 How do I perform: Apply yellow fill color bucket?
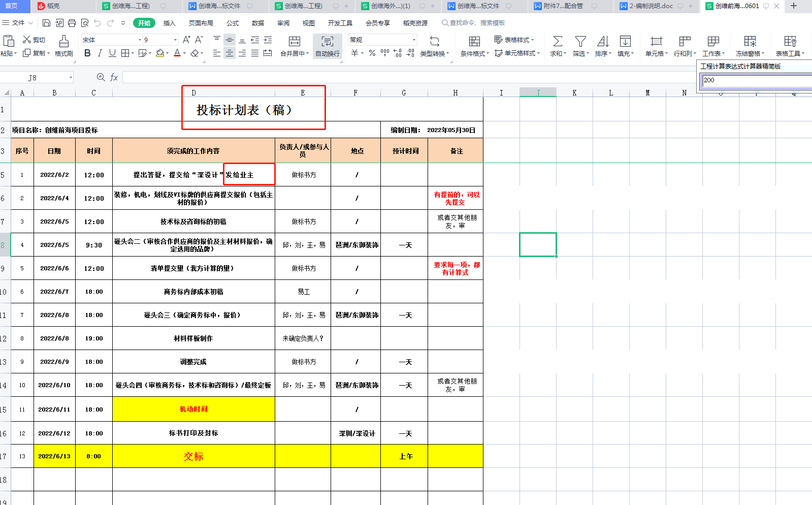[160, 53]
